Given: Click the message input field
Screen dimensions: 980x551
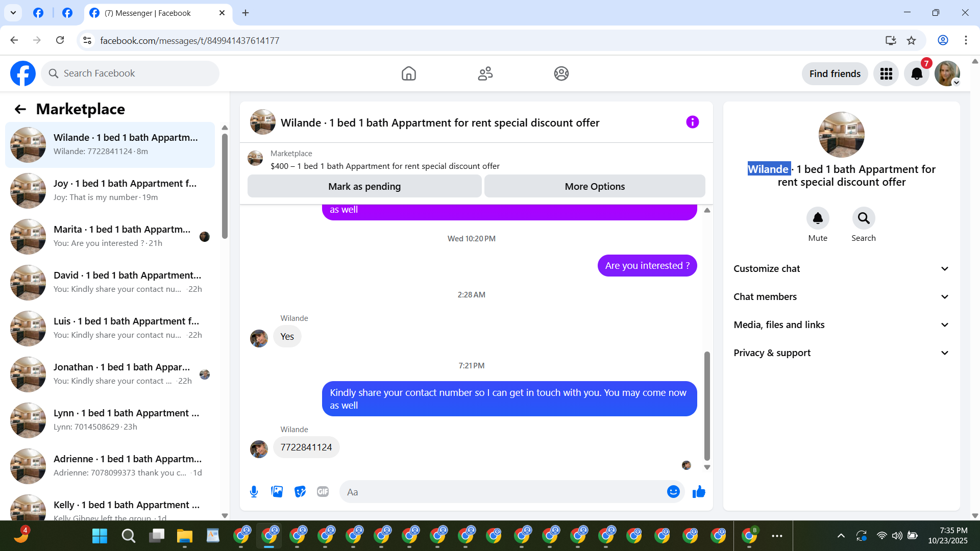Looking at the screenshot, I should pyautogui.click(x=503, y=492).
